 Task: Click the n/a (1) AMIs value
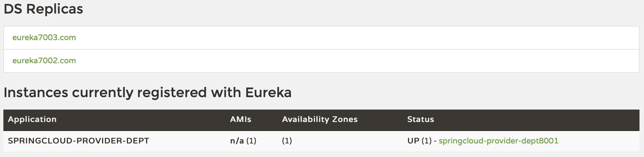[243, 141]
